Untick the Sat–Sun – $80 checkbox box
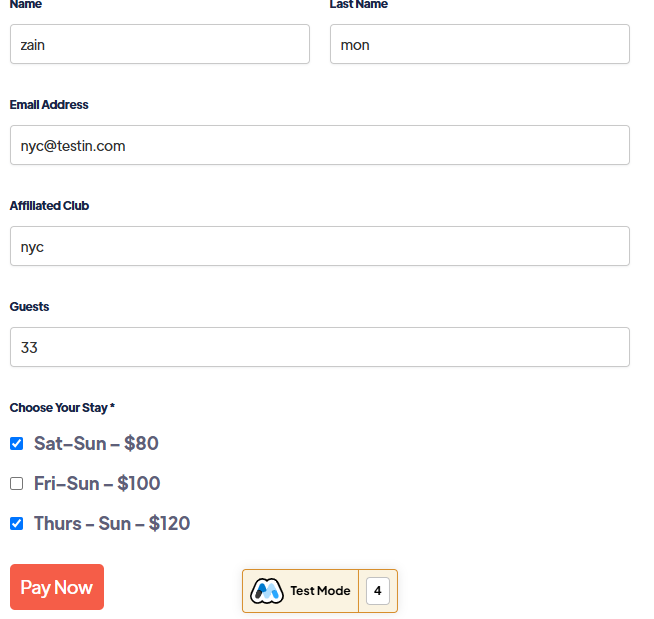654x619 pixels. pyautogui.click(x=16, y=443)
